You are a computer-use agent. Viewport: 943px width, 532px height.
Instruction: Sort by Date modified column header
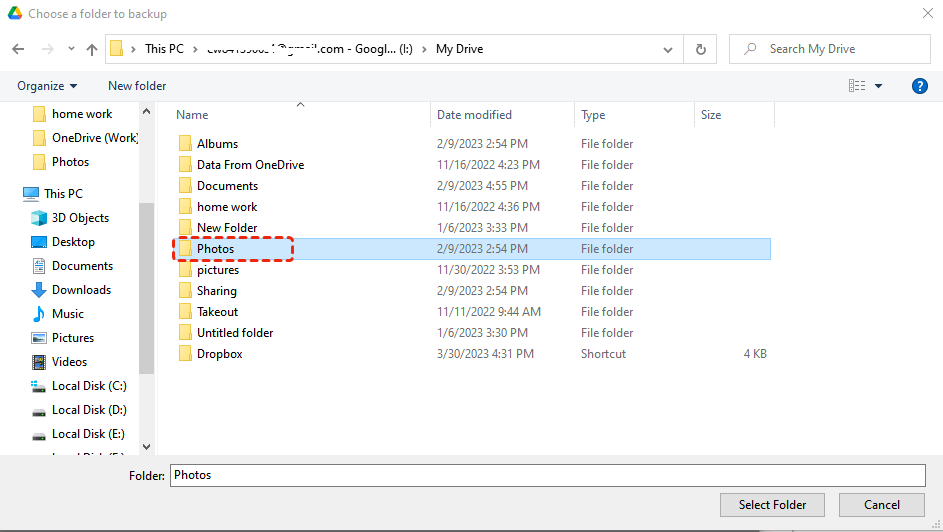coord(474,115)
